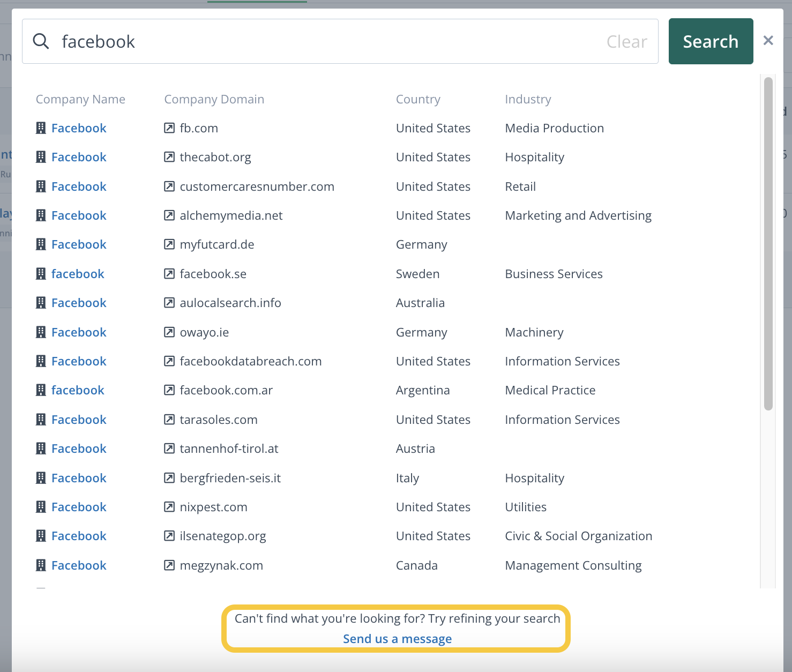The height and width of the screenshot is (672, 792).
Task: Click the Italy country cell
Action: [x=407, y=478]
